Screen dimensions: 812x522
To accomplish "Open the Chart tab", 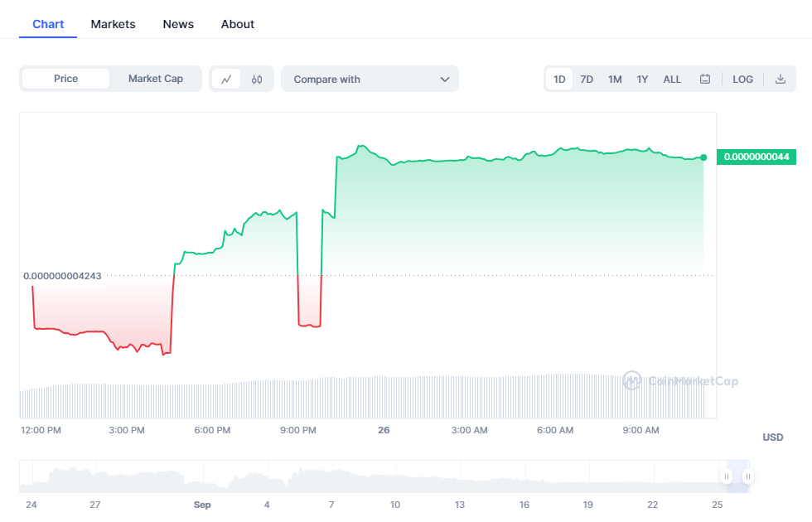I will [x=48, y=24].
